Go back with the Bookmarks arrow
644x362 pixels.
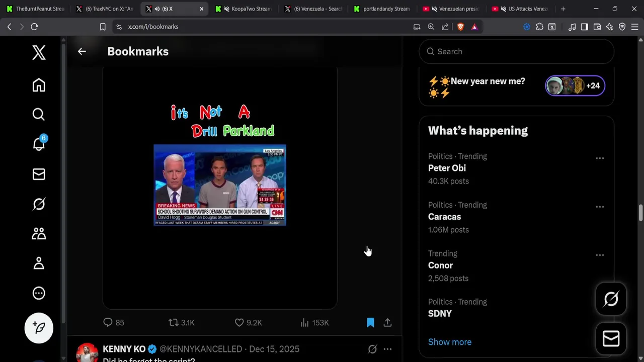(x=82, y=51)
